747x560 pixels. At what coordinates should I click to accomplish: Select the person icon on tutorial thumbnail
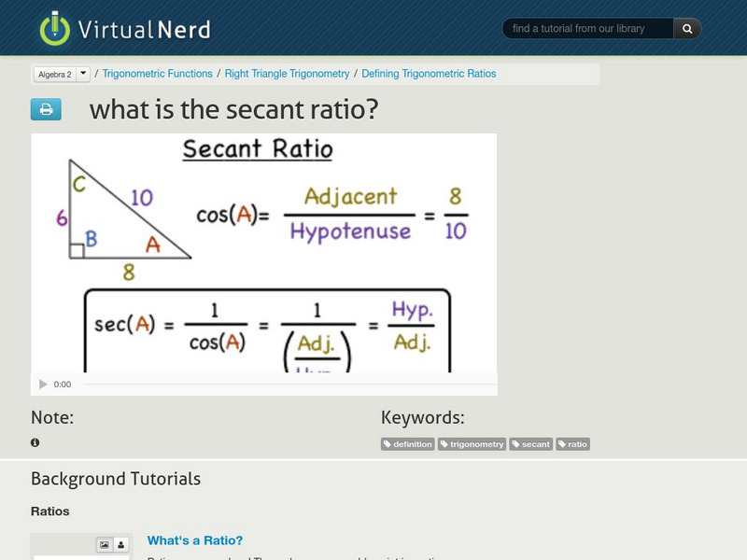[x=121, y=545]
